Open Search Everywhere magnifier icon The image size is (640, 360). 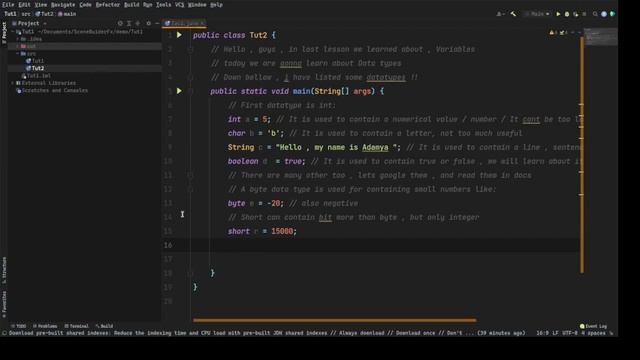595,14
